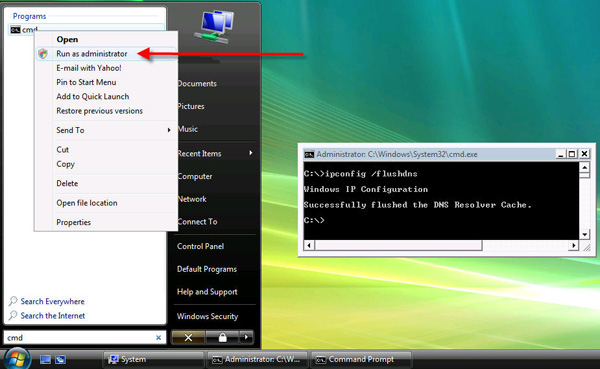
Task: Click the lock button in Start menu
Action: click(222, 337)
